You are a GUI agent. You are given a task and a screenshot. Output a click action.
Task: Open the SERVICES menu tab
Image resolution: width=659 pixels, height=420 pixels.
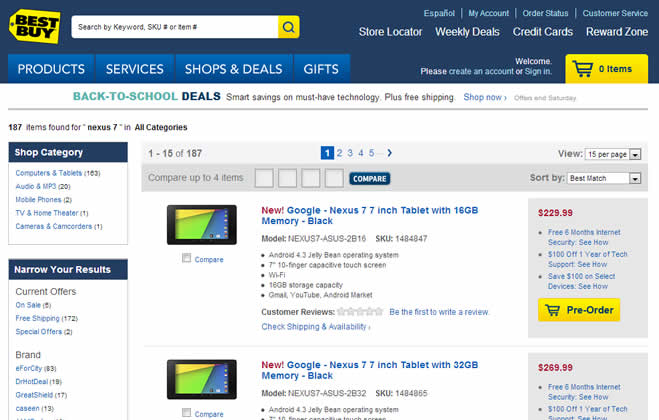134,69
